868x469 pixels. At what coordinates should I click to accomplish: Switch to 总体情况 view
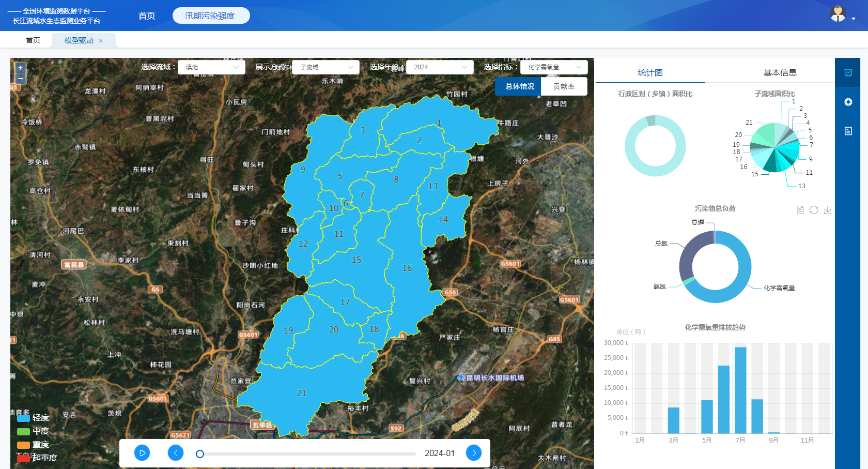click(519, 86)
